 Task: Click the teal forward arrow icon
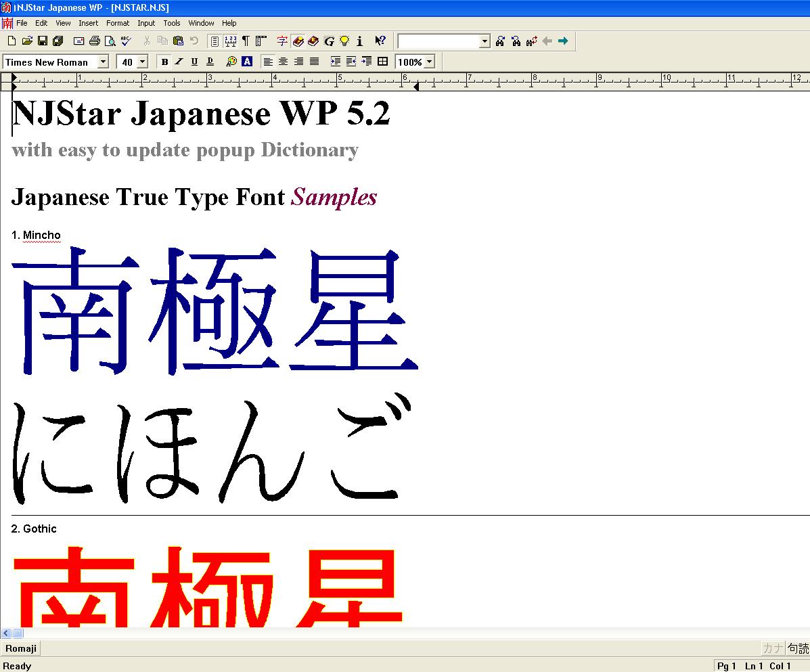[563, 41]
